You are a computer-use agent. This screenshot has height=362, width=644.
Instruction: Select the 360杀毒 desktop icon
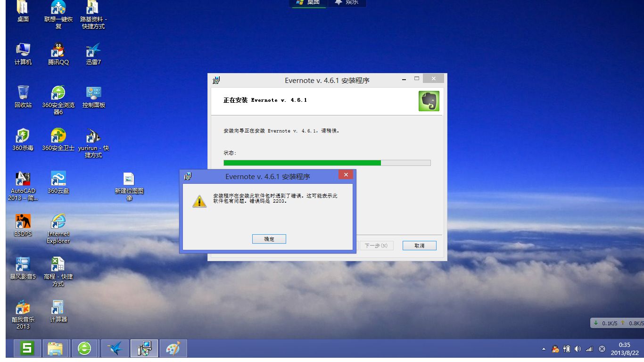23,140
